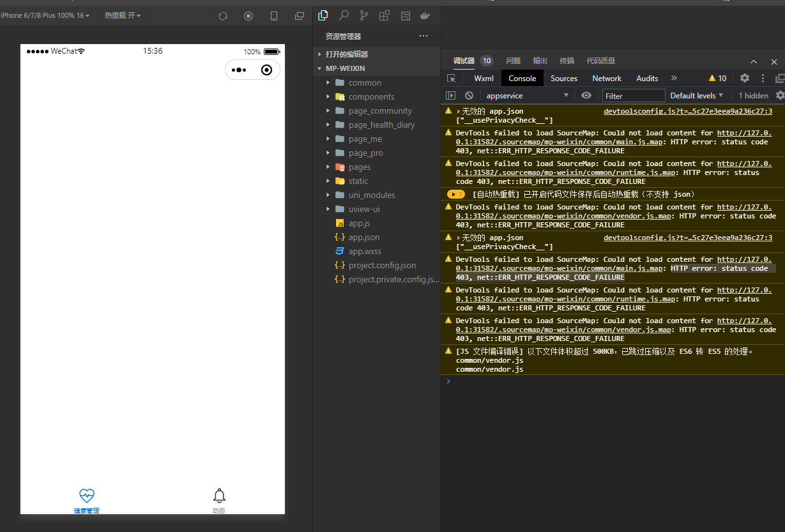The image size is (785, 532).
Task: Open app.js in the file tree
Action: coord(377,223)
